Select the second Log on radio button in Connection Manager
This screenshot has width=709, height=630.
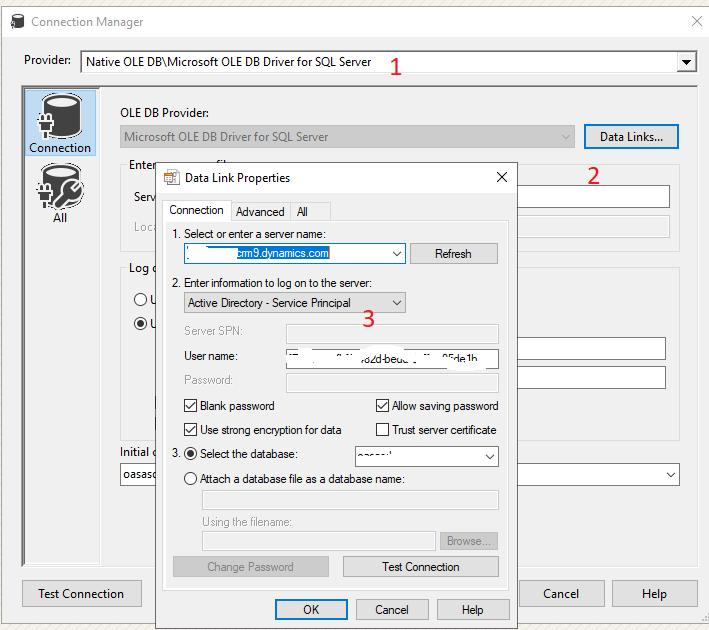coord(141,323)
